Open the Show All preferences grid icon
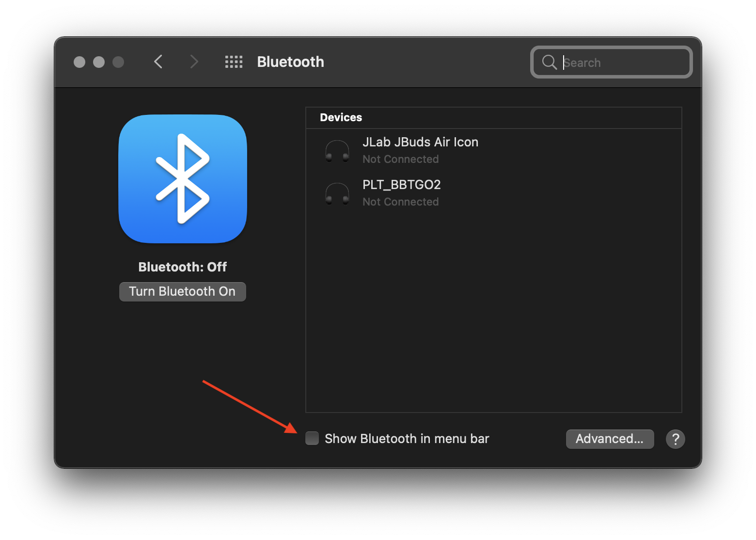Viewport: 756px width, 540px height. pos(234,62)
